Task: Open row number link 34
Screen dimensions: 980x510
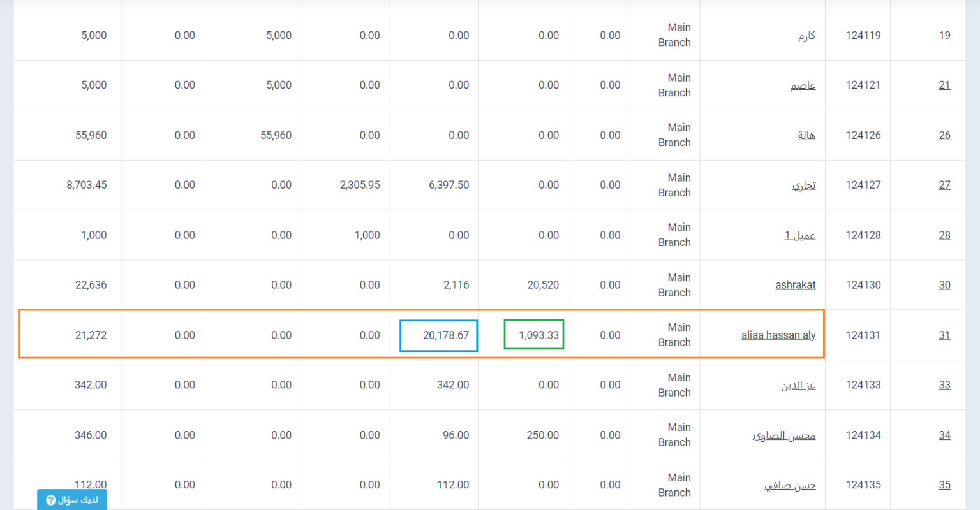Action: point(944,435)
